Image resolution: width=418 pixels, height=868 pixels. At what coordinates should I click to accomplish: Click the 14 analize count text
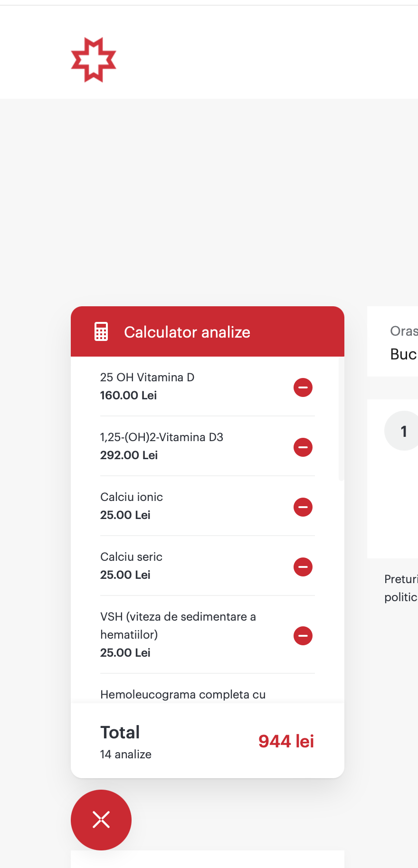tap(126, 755)
